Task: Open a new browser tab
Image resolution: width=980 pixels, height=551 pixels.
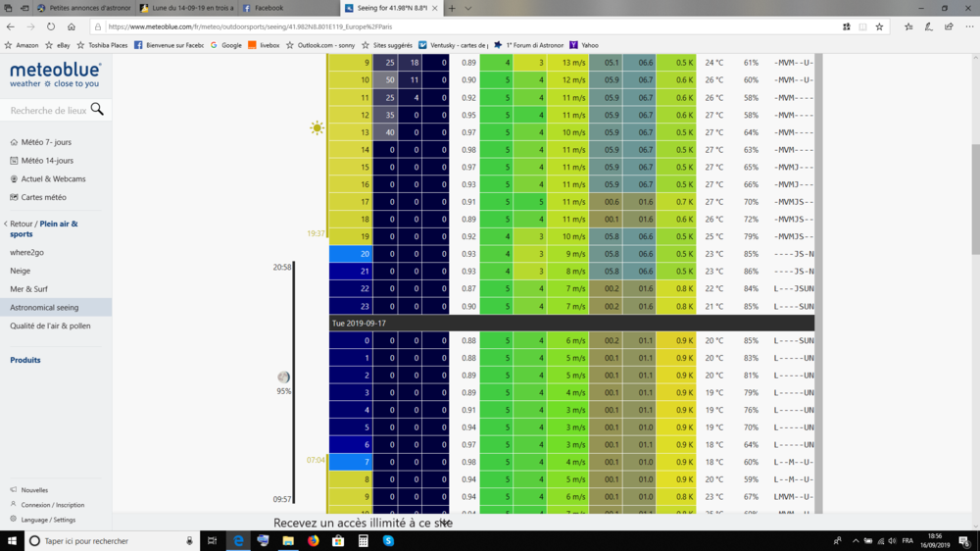Action: point(452,8)
